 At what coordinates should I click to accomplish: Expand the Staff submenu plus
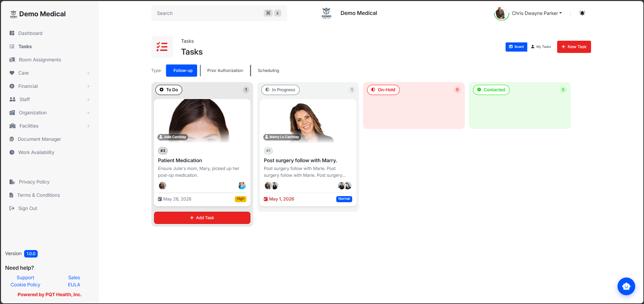[x=88, y=99]
